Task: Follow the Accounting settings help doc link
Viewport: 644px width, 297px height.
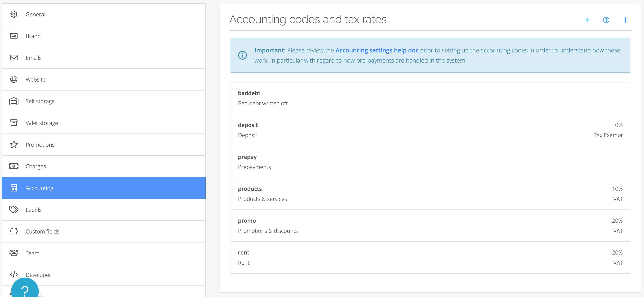Action: [x=377, y=50]
